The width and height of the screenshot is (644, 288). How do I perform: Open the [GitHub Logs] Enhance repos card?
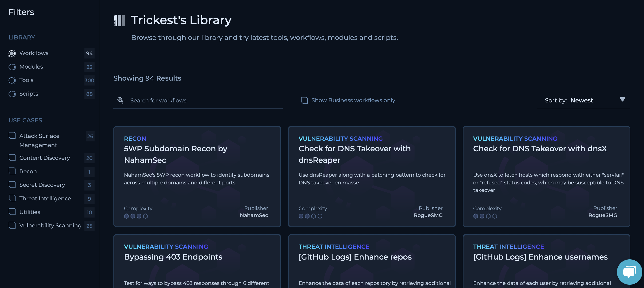tap(355, 257)
